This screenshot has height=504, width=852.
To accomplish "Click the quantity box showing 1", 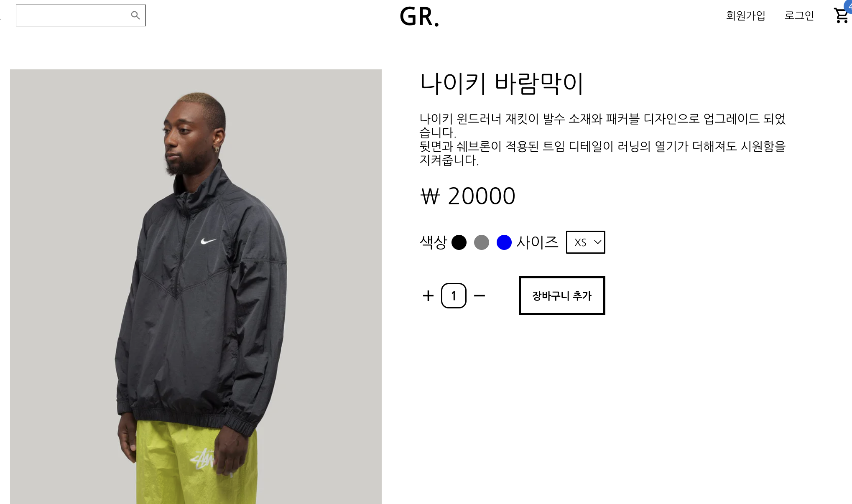I will pyautogui.click(x=454, y=296).
